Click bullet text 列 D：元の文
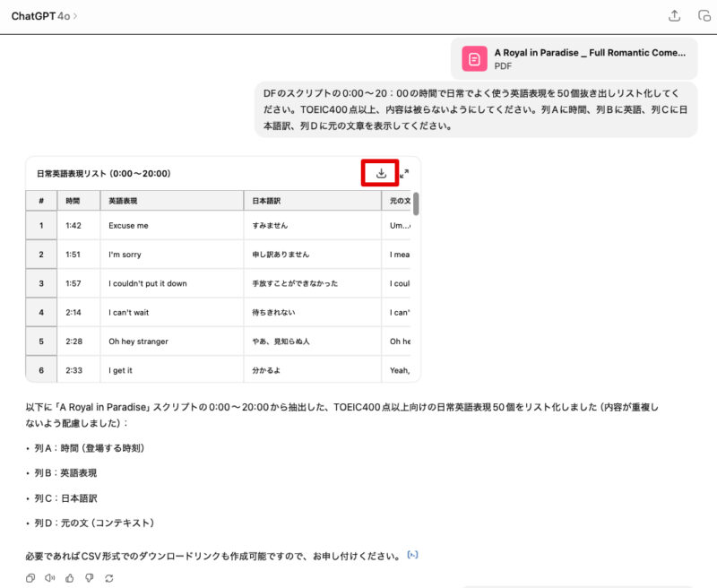The image size is (717, 588). click(x=95, y=523)
